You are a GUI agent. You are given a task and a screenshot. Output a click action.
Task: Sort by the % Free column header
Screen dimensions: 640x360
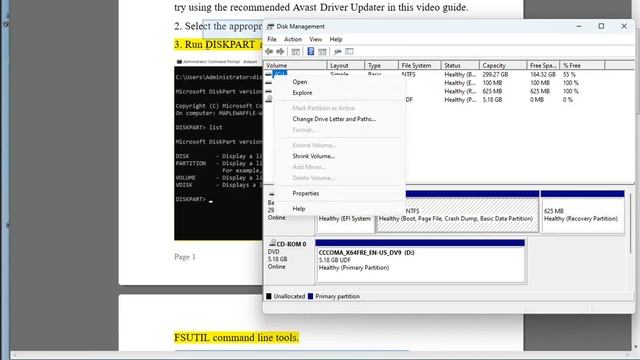582,65
